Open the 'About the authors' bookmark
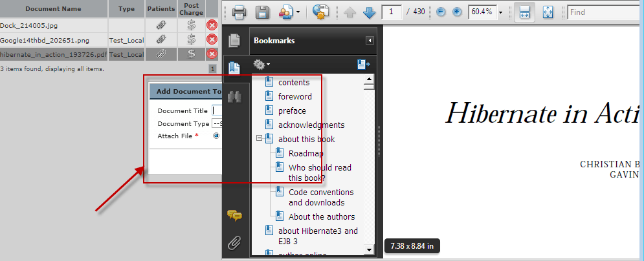The image size is (644, 261). [322, 217]
